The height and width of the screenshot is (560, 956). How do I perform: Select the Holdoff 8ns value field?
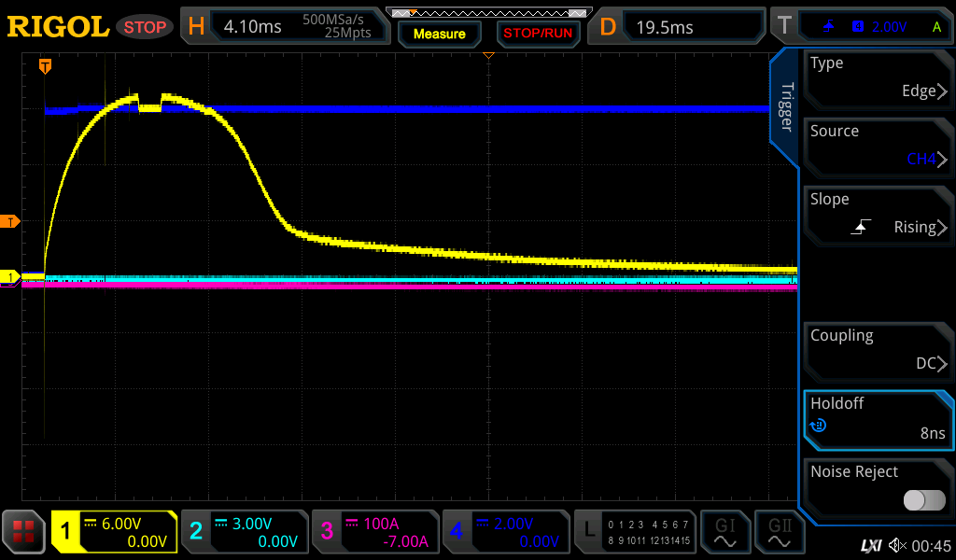tap(878, 419)
